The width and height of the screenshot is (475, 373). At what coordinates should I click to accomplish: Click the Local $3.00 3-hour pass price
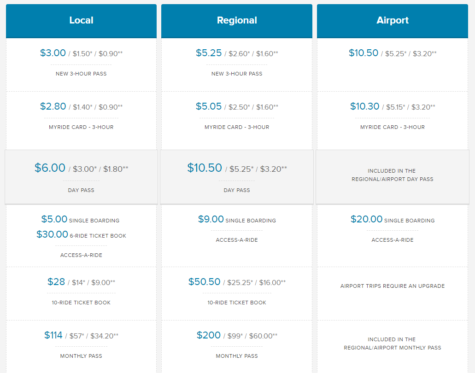coord(53,53)
